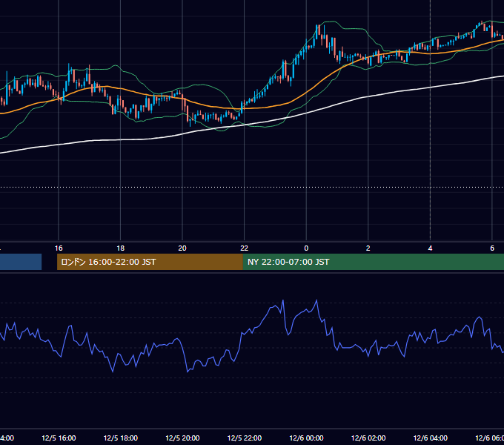
Task: Click the 4 hour label on time axis
Action: 430,248
